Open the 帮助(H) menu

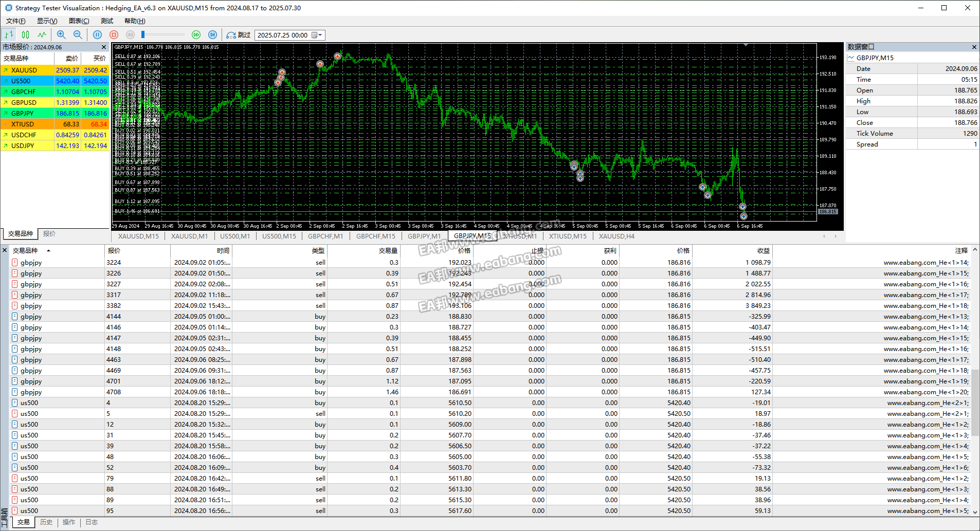click(x=135, y=21)
